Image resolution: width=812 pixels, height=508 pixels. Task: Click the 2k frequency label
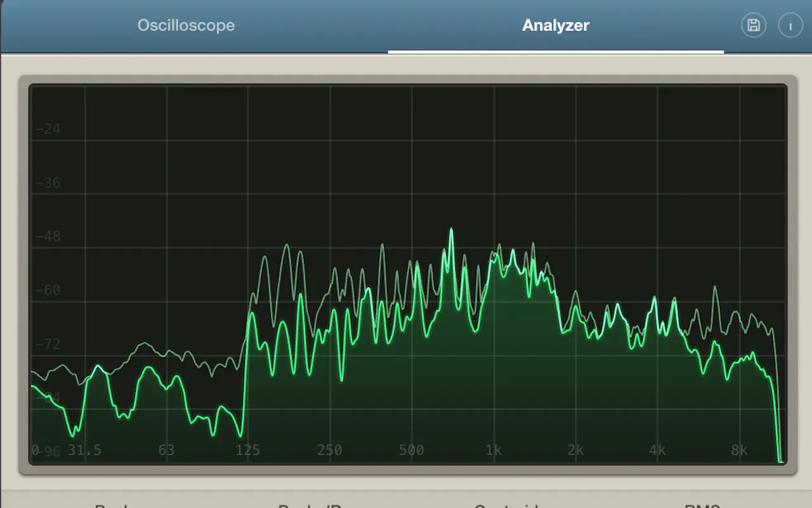tap(575, 450)
